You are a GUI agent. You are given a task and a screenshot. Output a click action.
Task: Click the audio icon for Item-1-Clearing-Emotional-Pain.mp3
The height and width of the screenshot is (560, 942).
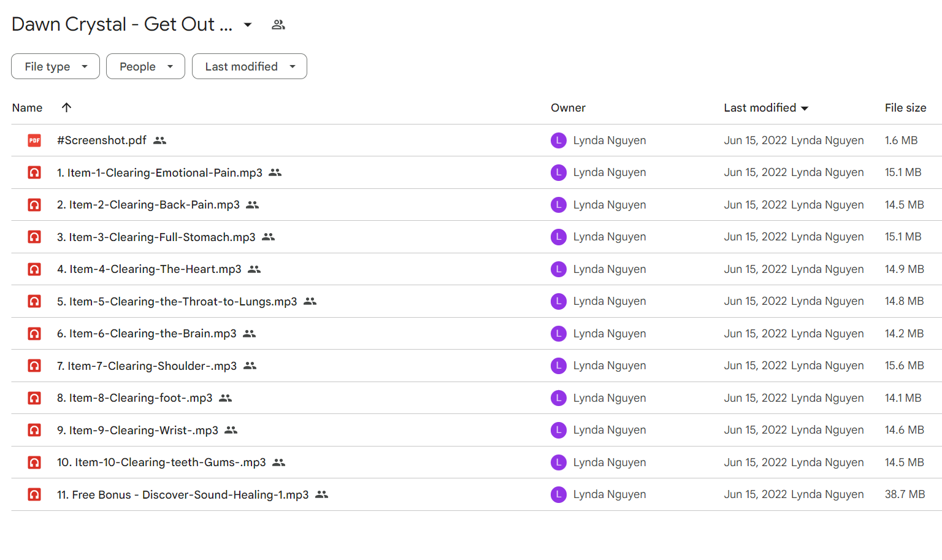click(34, 172)
